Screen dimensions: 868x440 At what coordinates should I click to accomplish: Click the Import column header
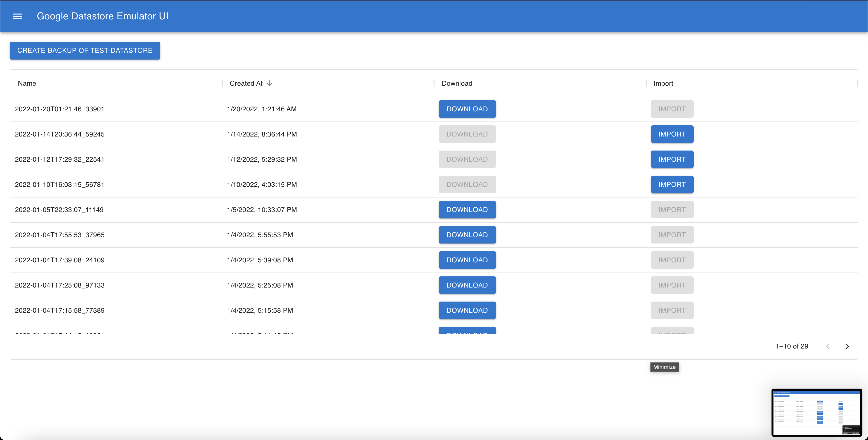pyautogui.click(x=663, y=83)
